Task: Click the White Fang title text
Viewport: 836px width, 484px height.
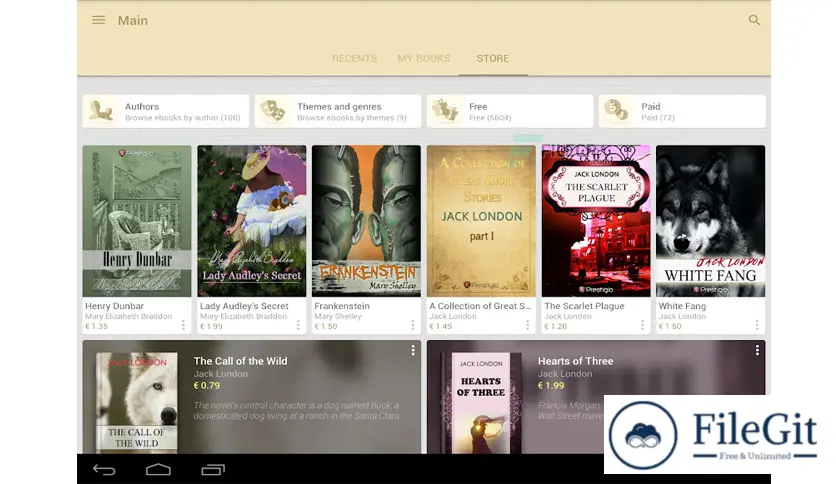Action: (682, 306)
